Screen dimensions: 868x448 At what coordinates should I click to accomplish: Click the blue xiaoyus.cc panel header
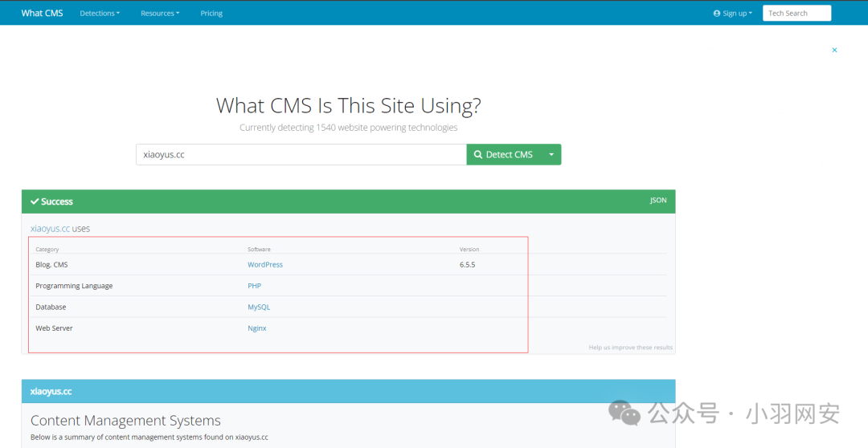point(348,391)
